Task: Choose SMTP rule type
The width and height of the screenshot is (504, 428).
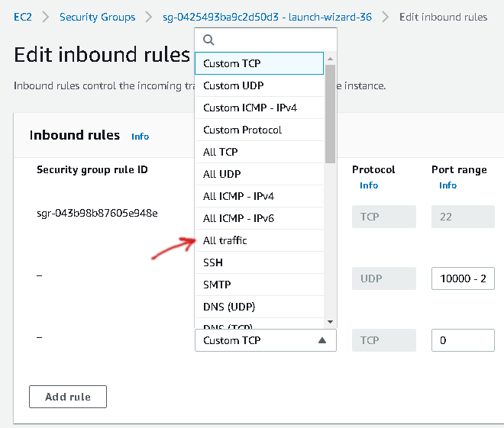Action: (x=259, y=285)
